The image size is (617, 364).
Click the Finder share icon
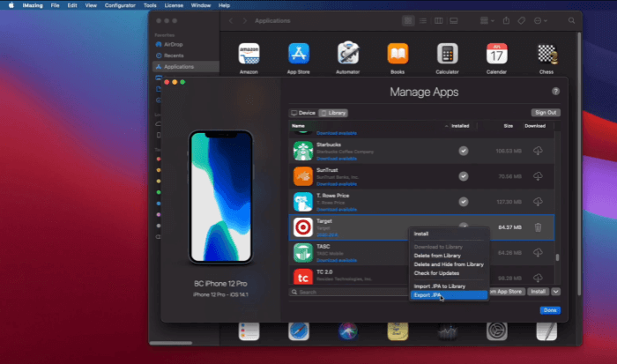pyautogui.click(x=507, y=20)
